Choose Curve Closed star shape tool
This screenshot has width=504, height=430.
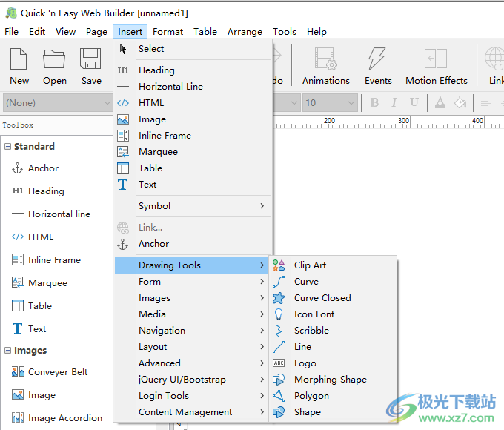point(333,298)
